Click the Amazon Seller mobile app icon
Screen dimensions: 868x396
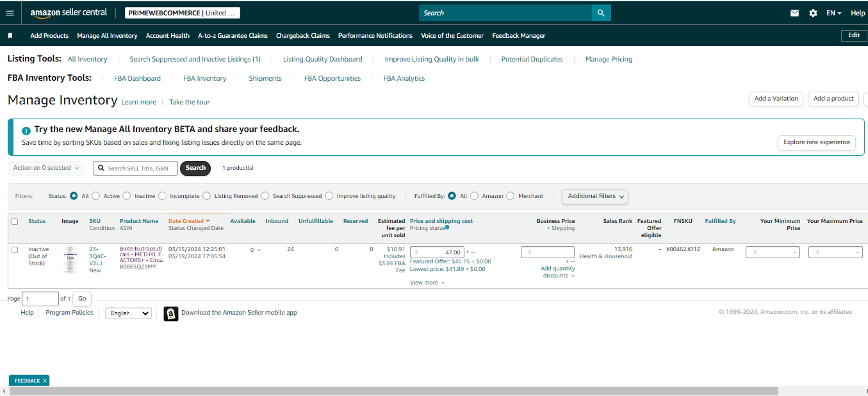click(x=171, y=313)
